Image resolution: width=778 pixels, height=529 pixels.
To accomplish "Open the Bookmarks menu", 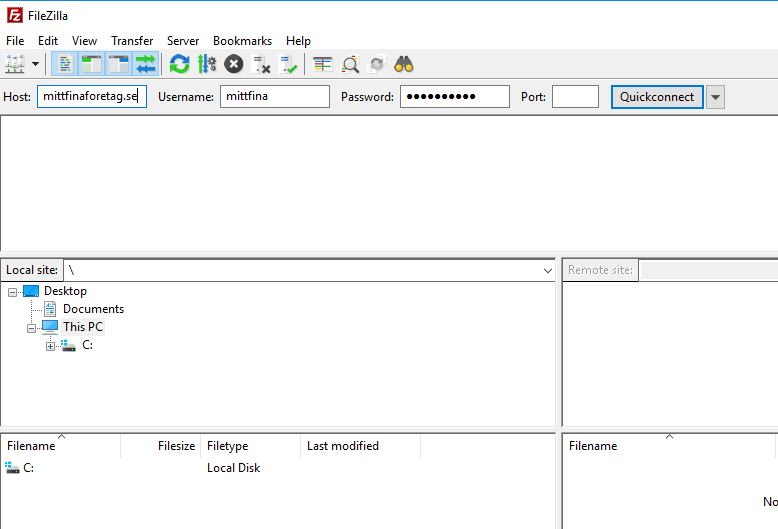I will 243,41.
